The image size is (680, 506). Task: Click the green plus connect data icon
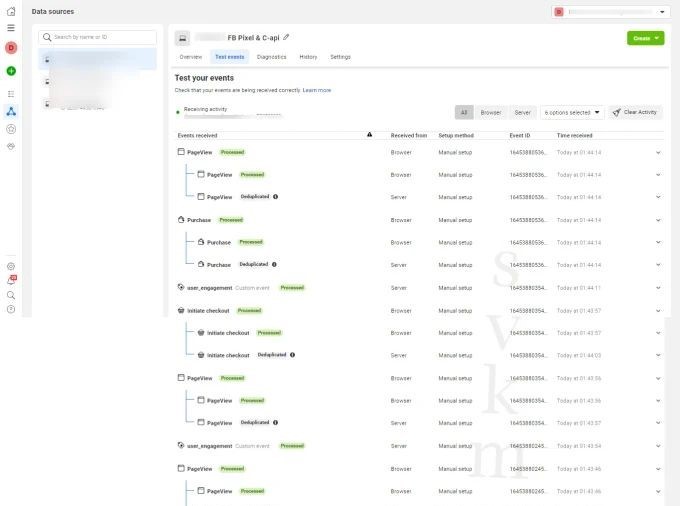(x=11, y=71)
